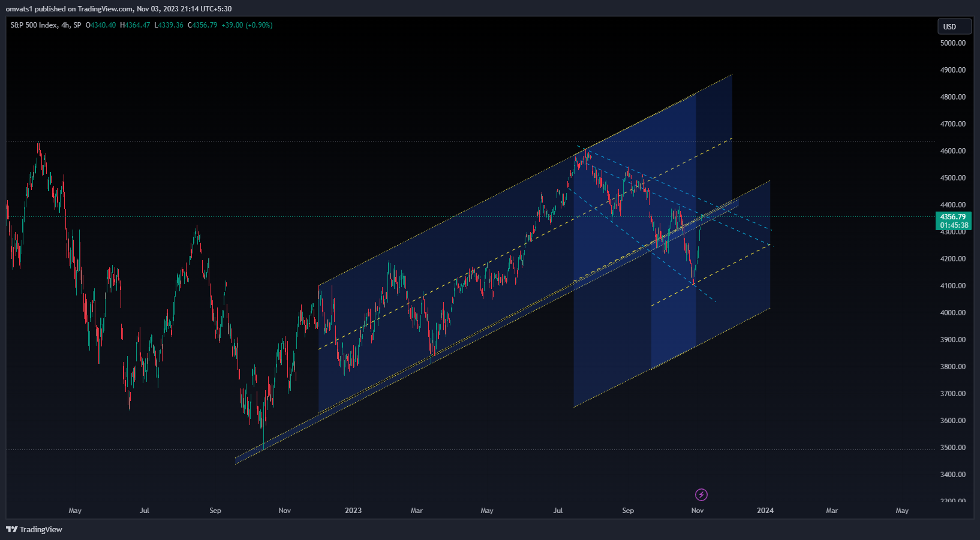980x540 pixels.
Task: Click the 4800.00 price axis label
Action: (953, 97)
